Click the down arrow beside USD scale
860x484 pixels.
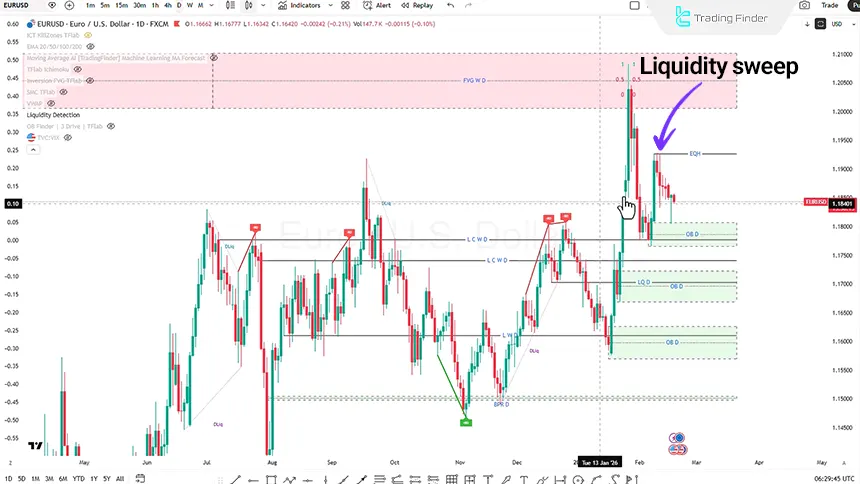coord(807,24)
